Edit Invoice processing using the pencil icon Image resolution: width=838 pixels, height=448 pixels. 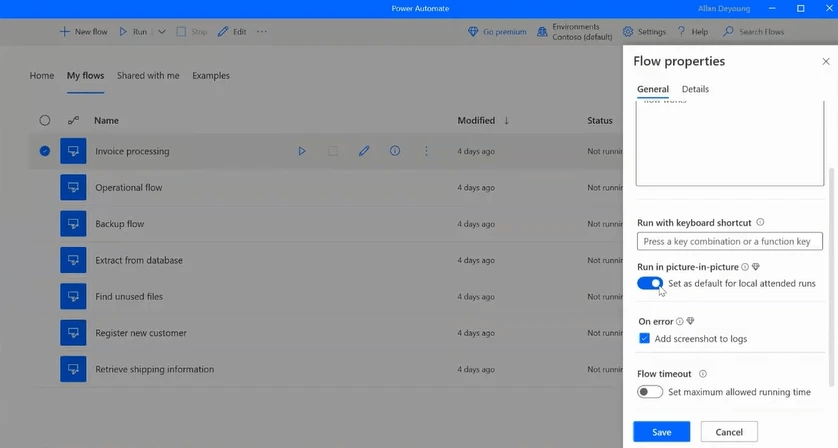click(x=364, y=151)
